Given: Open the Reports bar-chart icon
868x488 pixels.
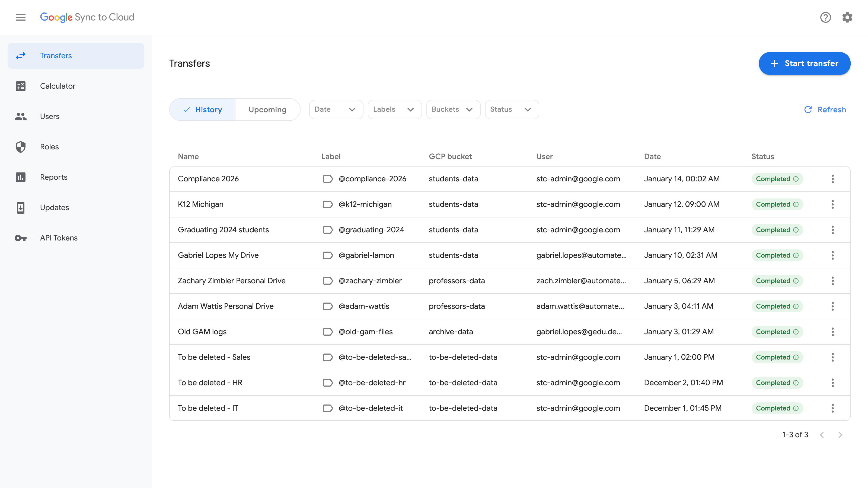Looking at the screenshot, I should coord(21,177).
